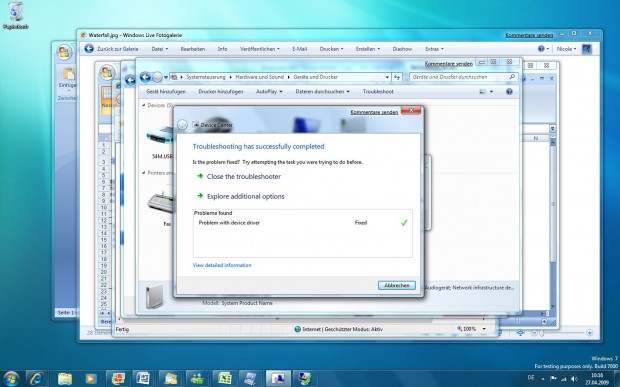Open the Erstellen menu in Fotogalerie
Screen dimensions: 620x387
tap(367, 49)
